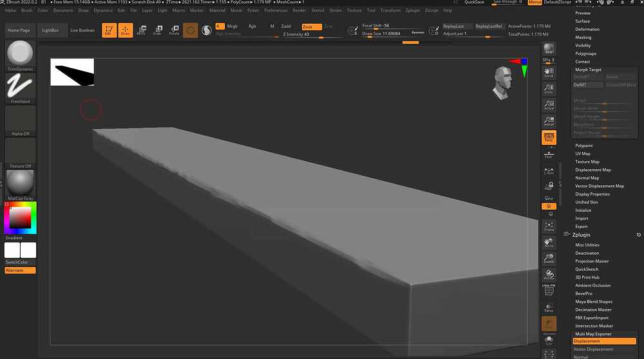Click the Edit mode icon
The width and height of the screenshot is (644, 359).
pos(109,30)
